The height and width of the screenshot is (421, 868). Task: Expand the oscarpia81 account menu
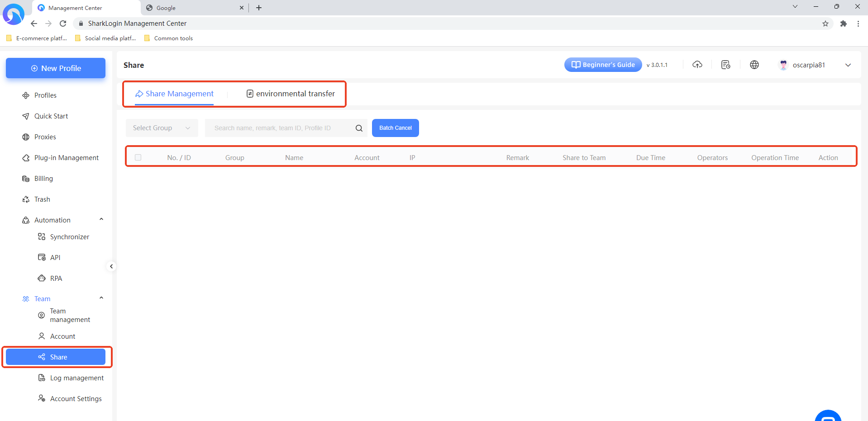click(x=848, y=65)
